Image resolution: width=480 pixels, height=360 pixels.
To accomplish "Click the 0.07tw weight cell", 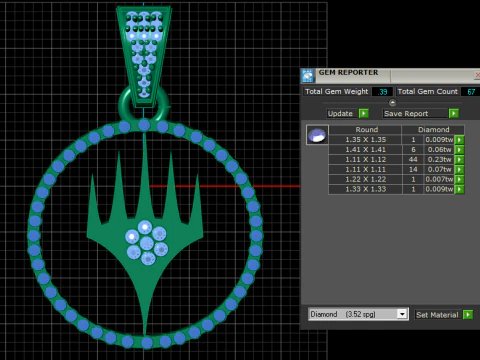I will coord(439,170).
